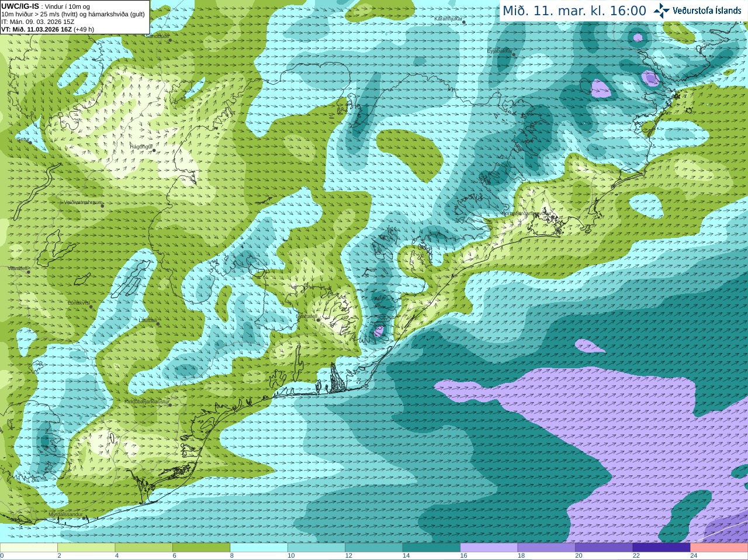Image resolution: width=748 pixels, height=560 pixels.
Task: Select the 16–18 m/s lavender legend swatch
Action: tap(489, 548)
